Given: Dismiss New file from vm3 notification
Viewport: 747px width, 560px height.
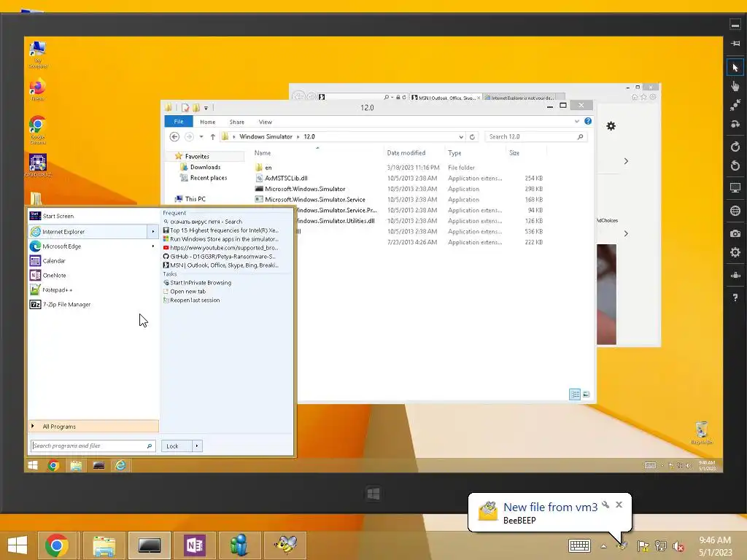Looking at the screenshot, I should 619,505.
